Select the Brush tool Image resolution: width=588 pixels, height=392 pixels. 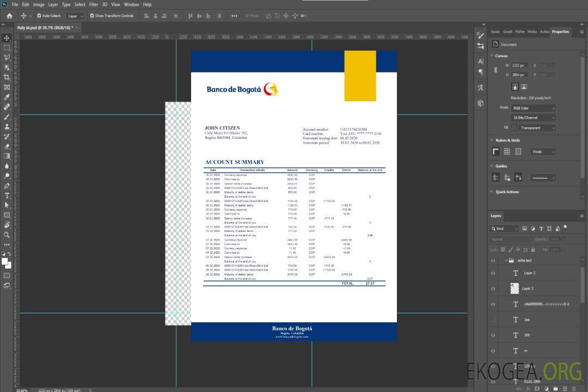[7, 117]
